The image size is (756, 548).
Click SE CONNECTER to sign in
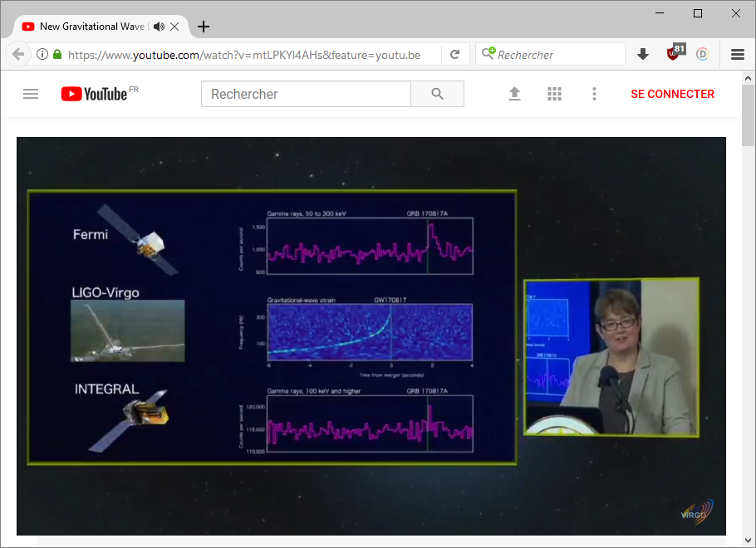[x=672, y=94]
